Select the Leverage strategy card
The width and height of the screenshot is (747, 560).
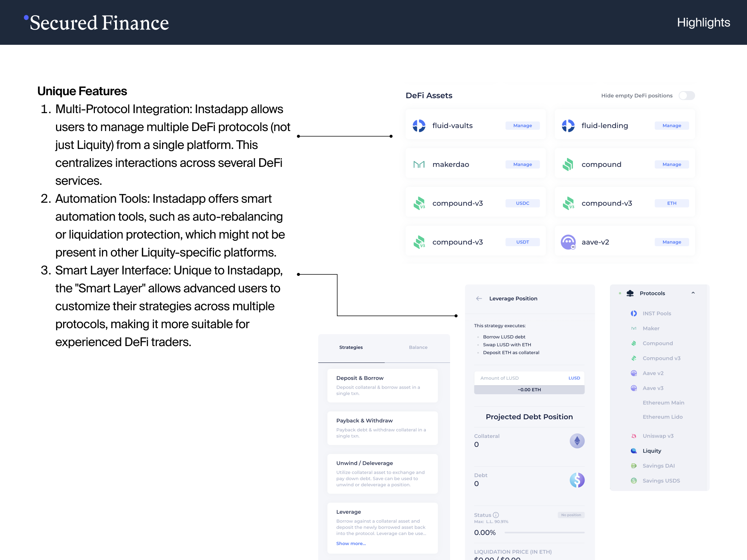pyautogui.click(x=382, y=528)
